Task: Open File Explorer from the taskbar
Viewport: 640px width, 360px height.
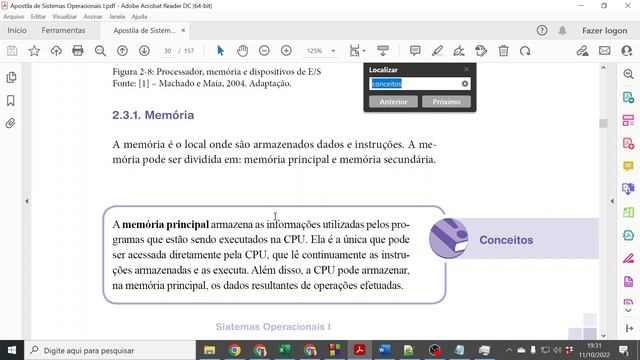Action: click(x=209, y=350)
